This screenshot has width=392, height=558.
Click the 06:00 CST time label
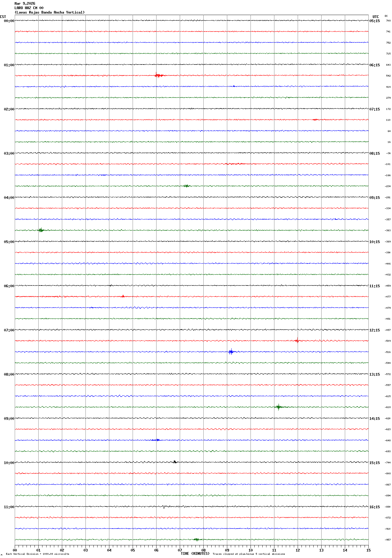(9, 286)
